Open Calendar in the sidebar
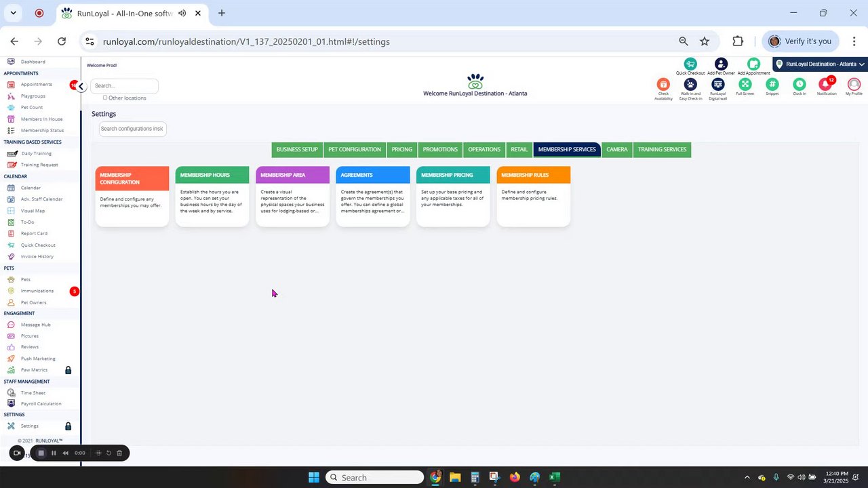The height and width of the screenshot is (488, 868). pos(31,188)
